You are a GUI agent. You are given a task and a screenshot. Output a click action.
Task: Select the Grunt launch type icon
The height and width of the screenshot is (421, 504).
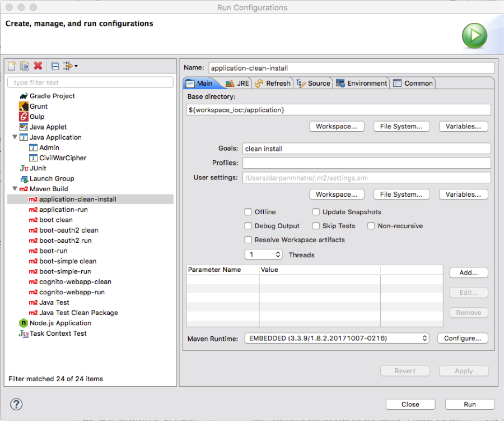pyautogui.click(x=24, y=106)
